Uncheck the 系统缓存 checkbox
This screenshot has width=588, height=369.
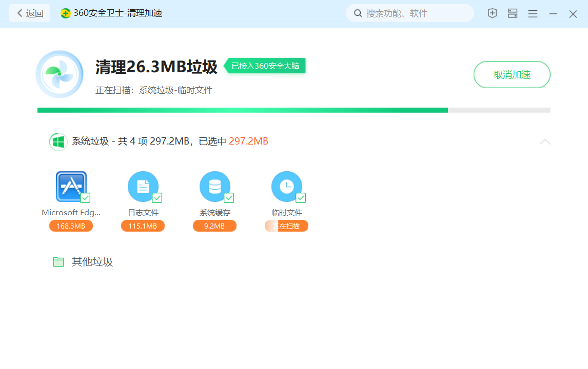tap(229, 198)
